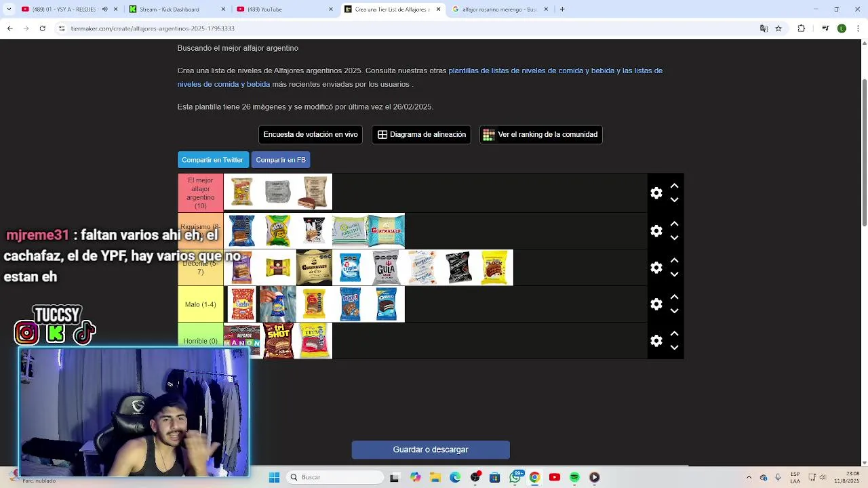The width and height of the screenshot is (868, 488).
Task: Mute the YSY A - RELOJES tab audio
Action: pyautogui.click(x=104, y=9)
